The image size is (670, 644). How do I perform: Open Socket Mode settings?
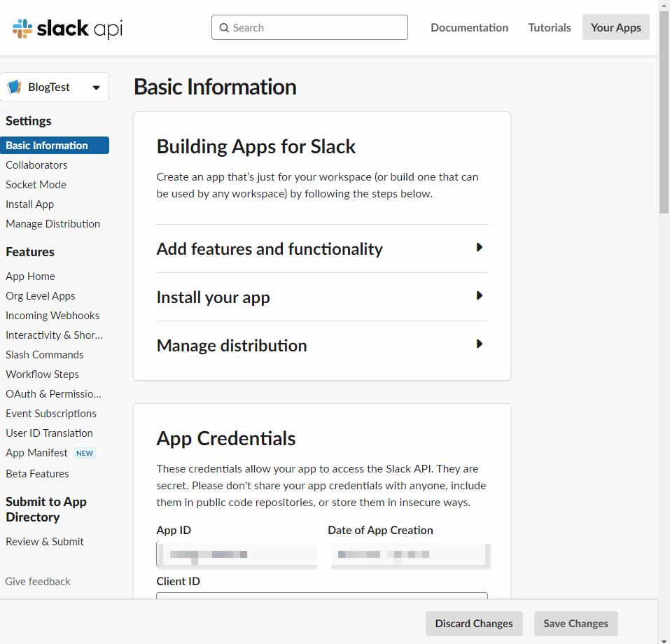pos(36,185)
